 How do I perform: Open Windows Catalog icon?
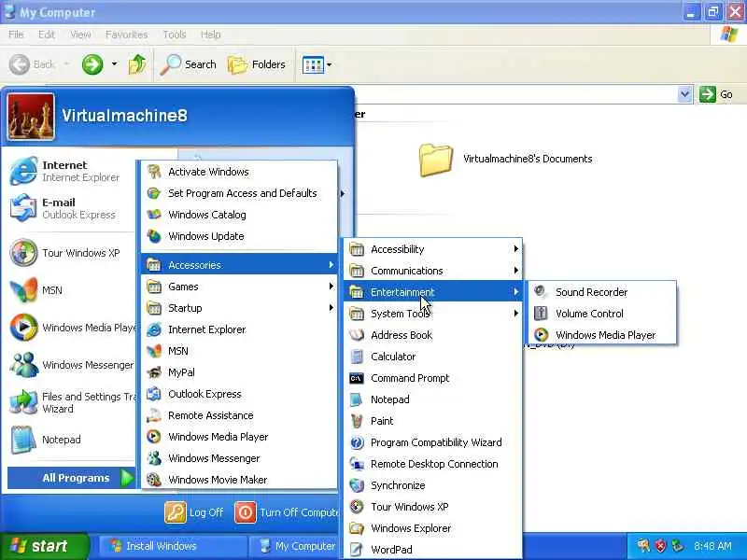(x=154, y=215)
